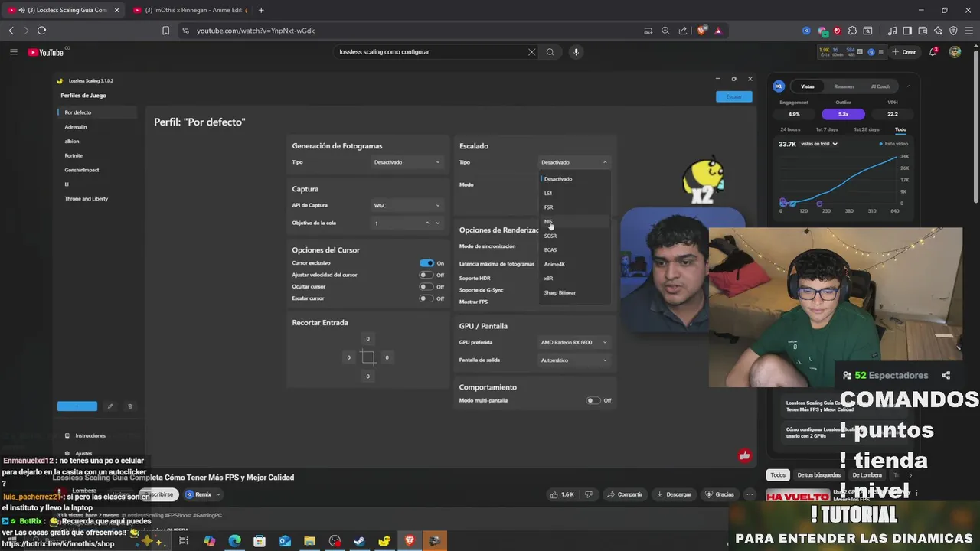This screenshot has height=551, width=980.
Task: Click the Descargar button
Action: [674, 494]
